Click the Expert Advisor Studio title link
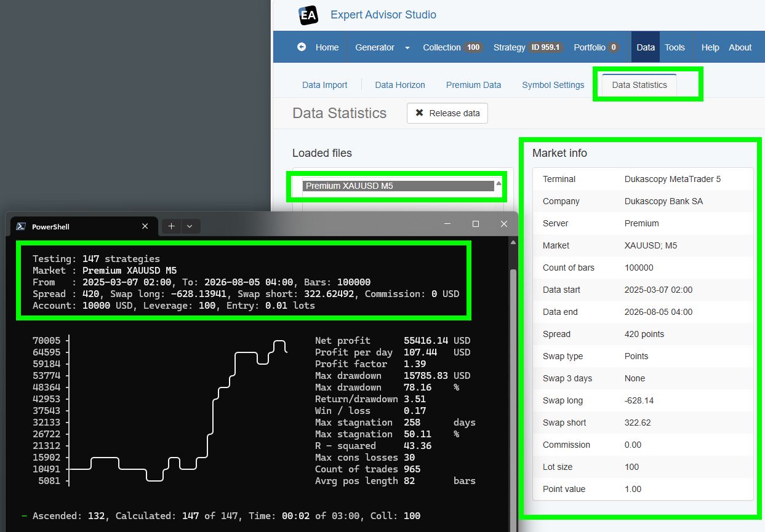The width and height of the screenshot is (765, 532). pyautogui.click(x=383, y=15)
